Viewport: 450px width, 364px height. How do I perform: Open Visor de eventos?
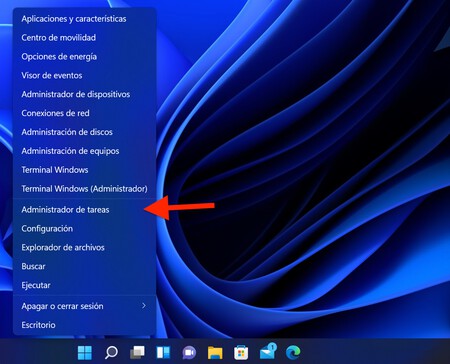pyautogui.click(x=84, y=75)
